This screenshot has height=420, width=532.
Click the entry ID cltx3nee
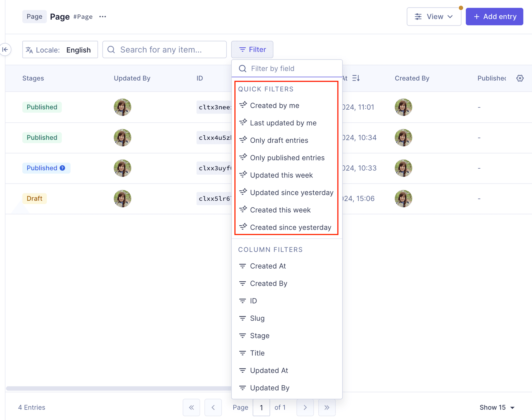[214, 107]
